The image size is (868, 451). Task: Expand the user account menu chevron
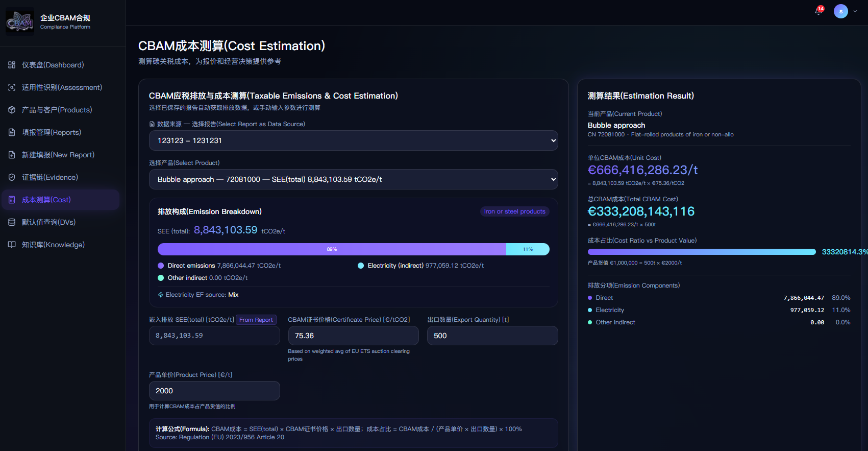point(855,11)
